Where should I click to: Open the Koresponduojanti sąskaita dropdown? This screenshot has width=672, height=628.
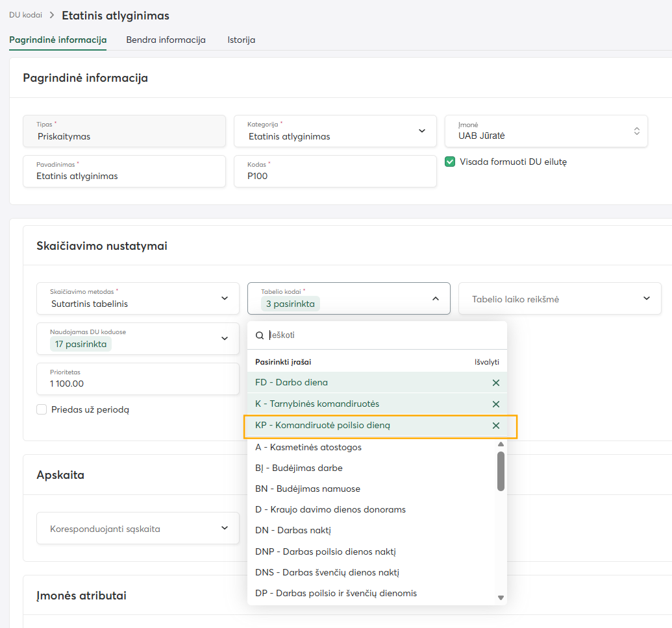138,528
